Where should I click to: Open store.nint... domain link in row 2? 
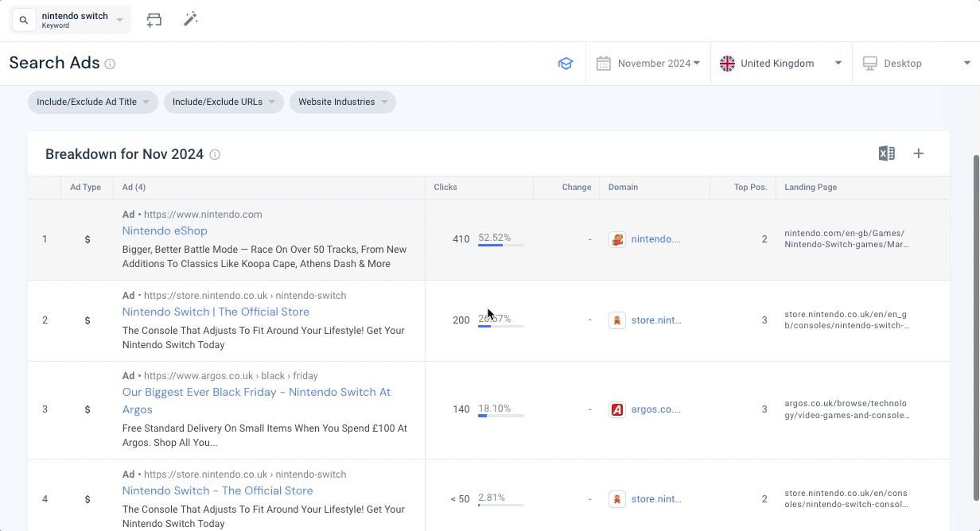(656, 320)
